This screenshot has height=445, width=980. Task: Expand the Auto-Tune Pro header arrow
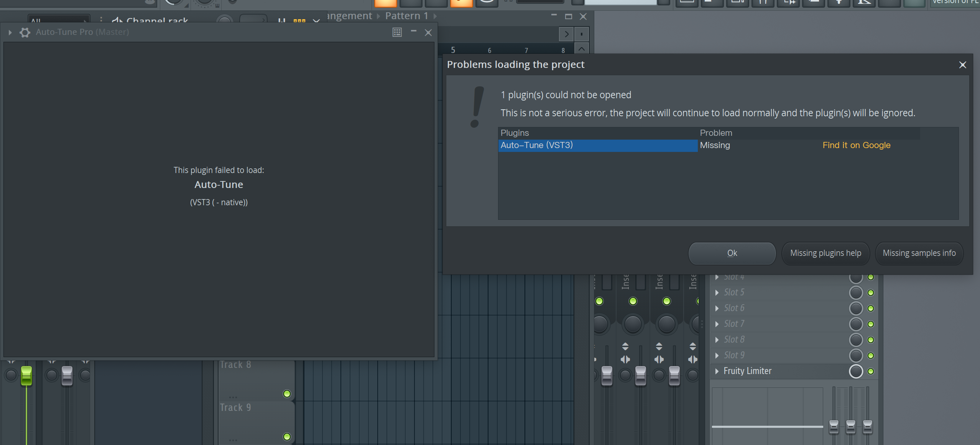point(9,32)
